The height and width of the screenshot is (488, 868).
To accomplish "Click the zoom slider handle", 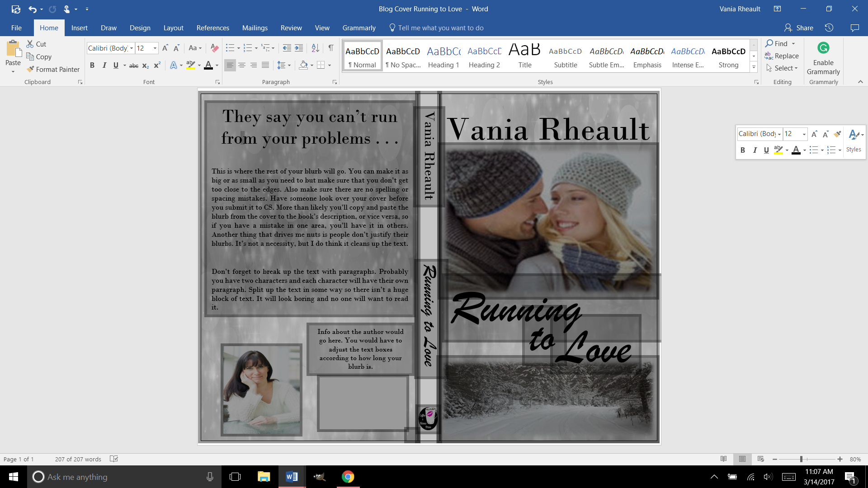I will pos(801,459).
